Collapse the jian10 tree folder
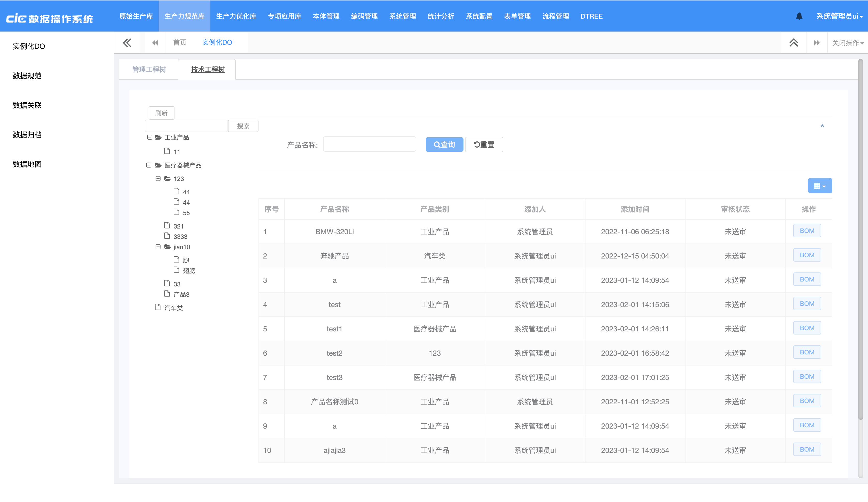 (158, 247)
